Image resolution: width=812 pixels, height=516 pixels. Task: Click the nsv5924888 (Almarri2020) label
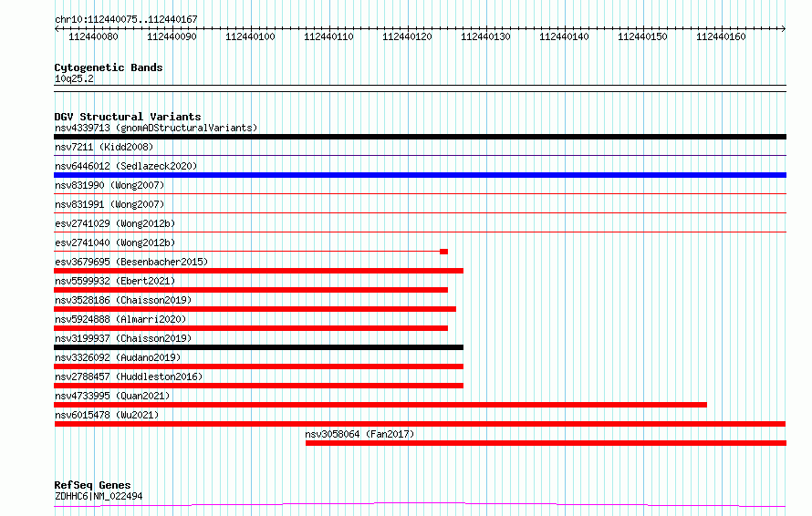120,319
